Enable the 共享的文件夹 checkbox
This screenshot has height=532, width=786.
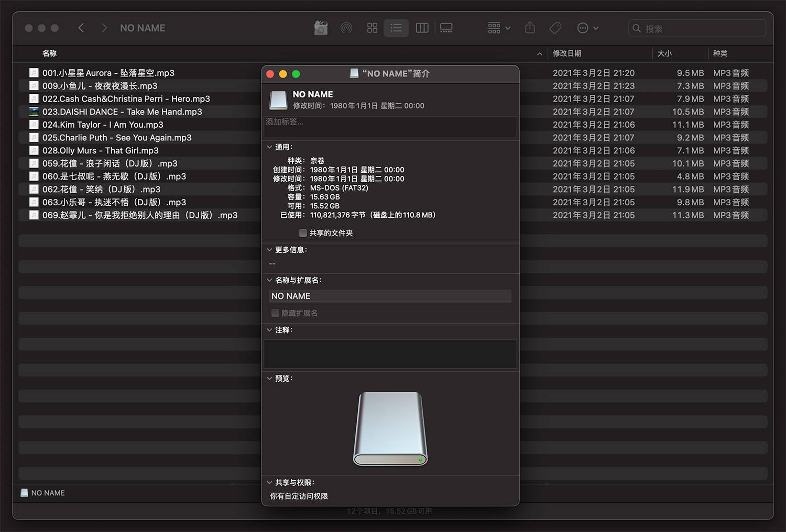303,233
